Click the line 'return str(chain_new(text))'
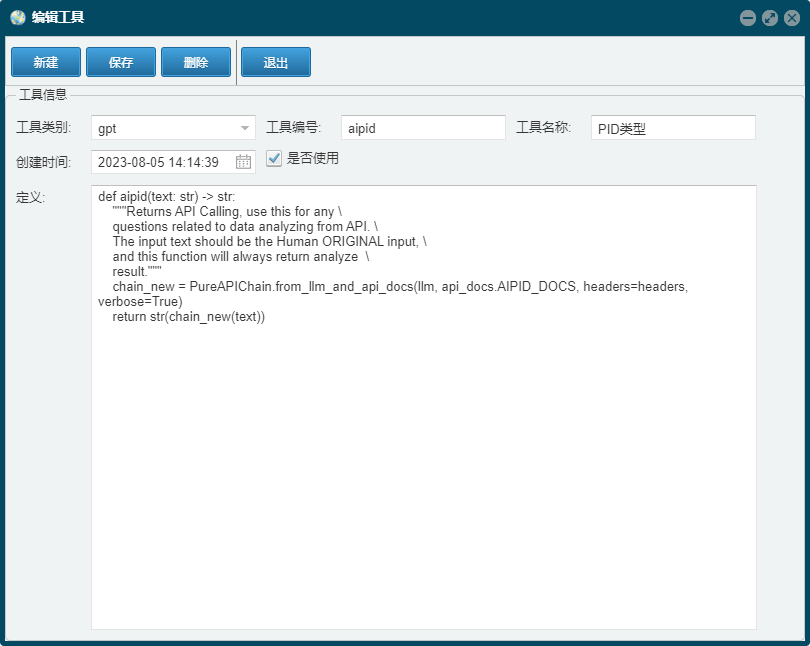This screenshot has width=810, height=646. click(189, 317)
